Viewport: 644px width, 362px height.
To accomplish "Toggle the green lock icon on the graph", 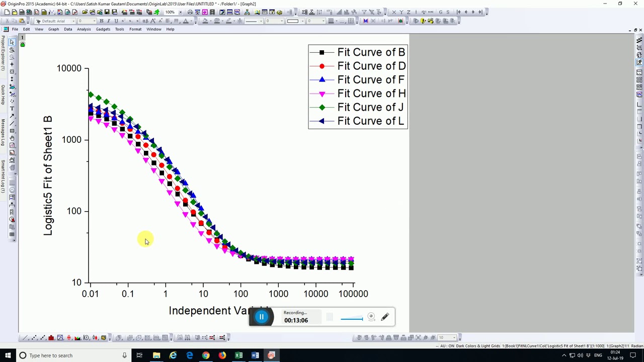I will point(22,44).
